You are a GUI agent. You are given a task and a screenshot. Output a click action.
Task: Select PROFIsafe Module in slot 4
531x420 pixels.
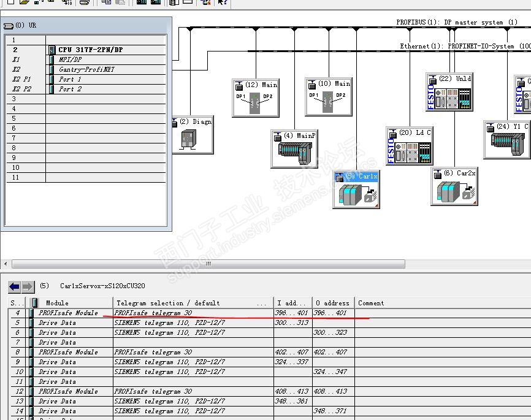click(x=68, y=313)
